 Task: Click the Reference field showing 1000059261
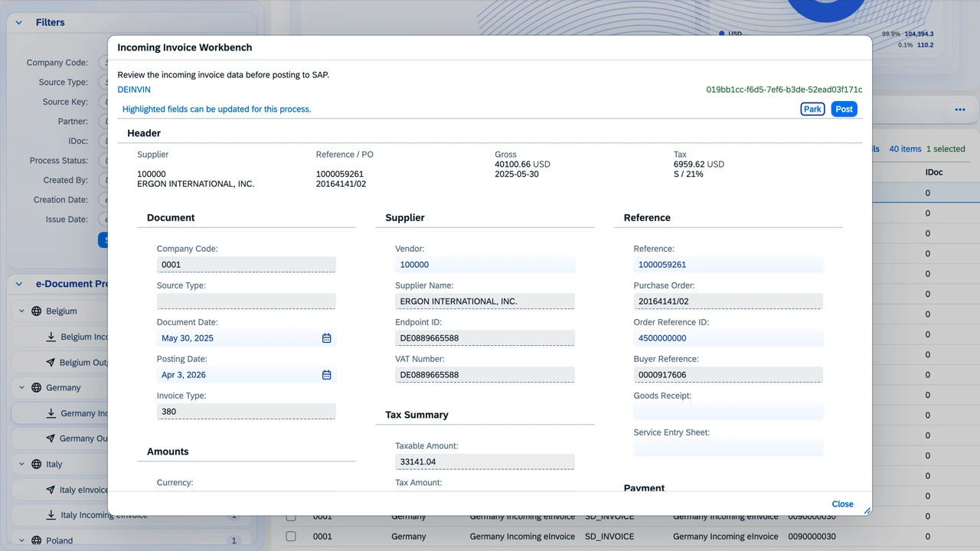[728, 265]
